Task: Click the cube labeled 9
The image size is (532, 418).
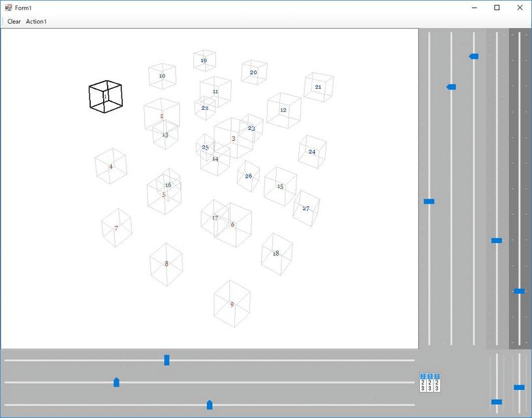Action: point(232,304)
